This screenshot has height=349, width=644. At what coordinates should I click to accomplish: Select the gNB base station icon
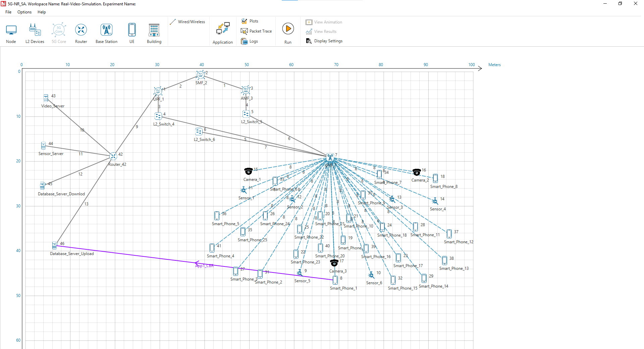(x=330, y=157)
